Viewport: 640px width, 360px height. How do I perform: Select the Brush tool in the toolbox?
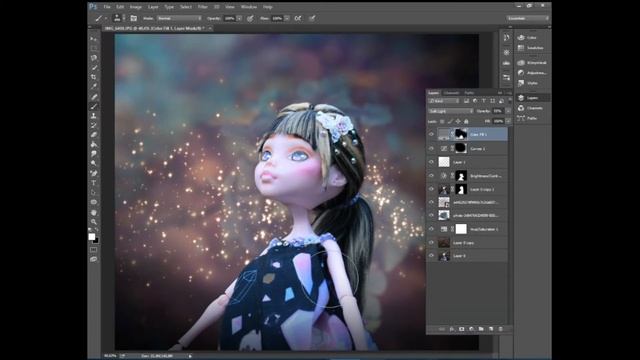(94, 107)
